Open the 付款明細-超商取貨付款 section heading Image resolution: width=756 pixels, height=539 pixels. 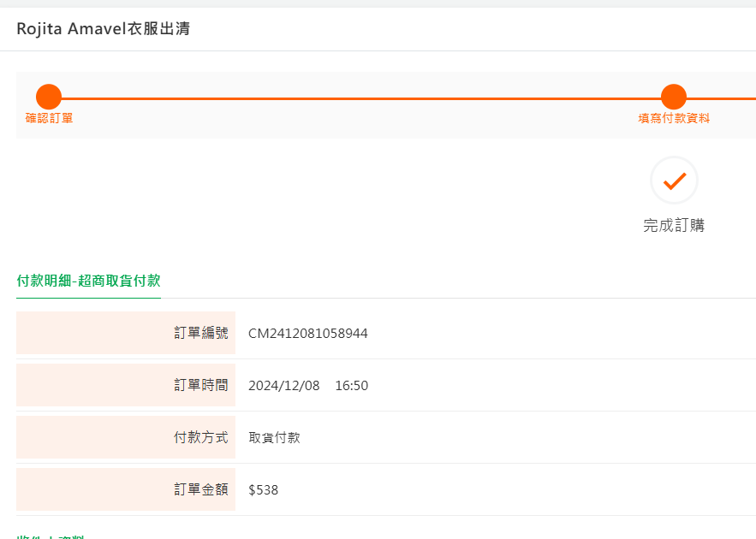(x=89, y=281)
